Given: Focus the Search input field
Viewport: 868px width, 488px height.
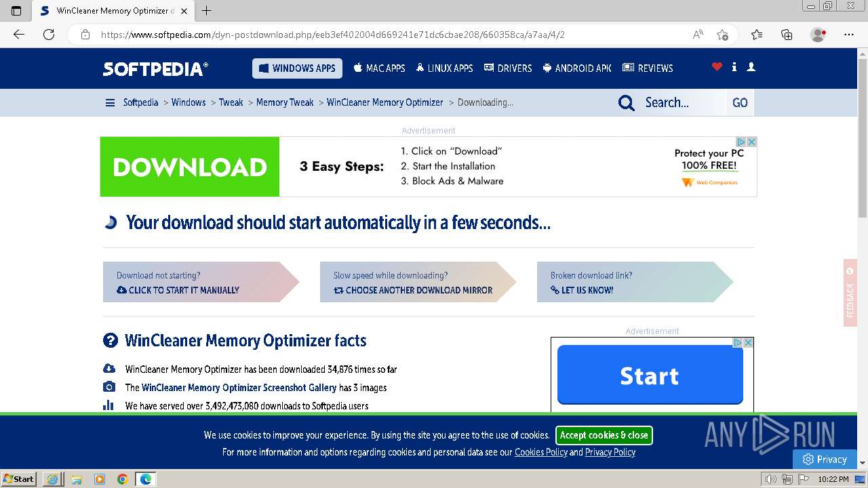Looking at the screenshot, I should pyautogui.click(x=683, y=103).
